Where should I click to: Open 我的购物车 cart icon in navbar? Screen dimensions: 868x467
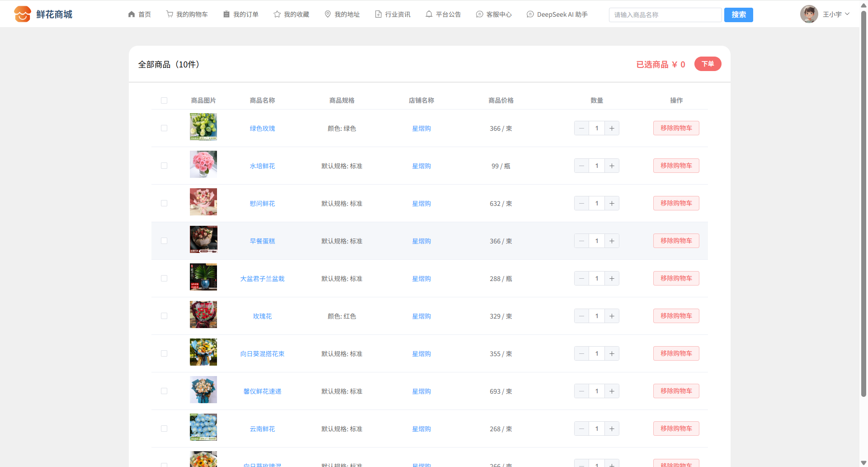(170, 14)
